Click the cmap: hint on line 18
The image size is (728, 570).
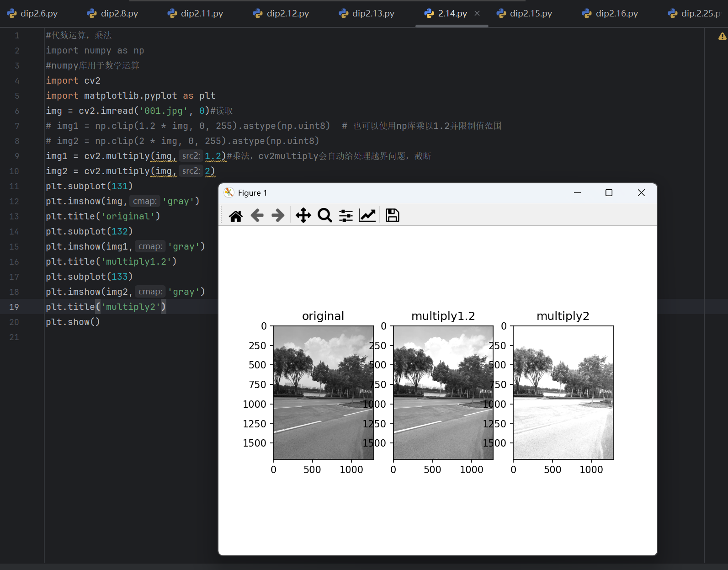pyautogui.click(x=150, y=292)
